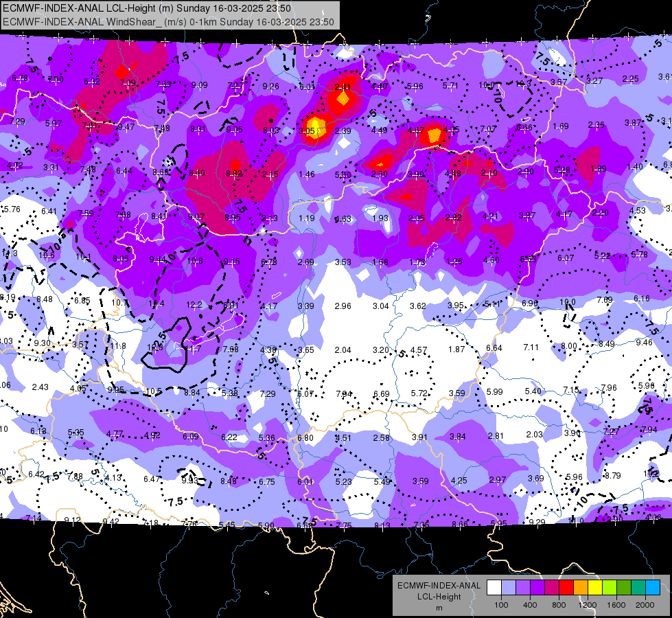Click the legend label 1600
The width and height of the screenshot is (672, 618).
coord(616,605)
